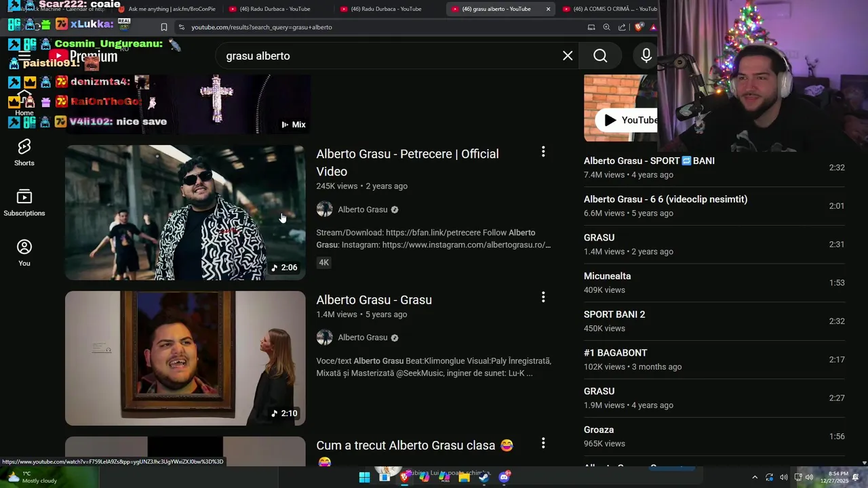The width and height of the screenshot is (868, 488).
Task: Click the 4K badge on Petrecere video
Action: [x=323, y=262]
